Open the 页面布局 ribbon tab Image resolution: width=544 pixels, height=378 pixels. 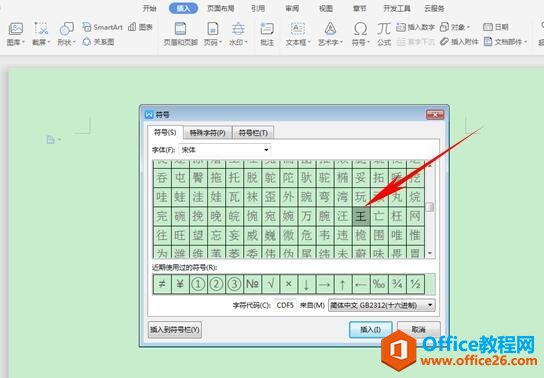(221, 8)
